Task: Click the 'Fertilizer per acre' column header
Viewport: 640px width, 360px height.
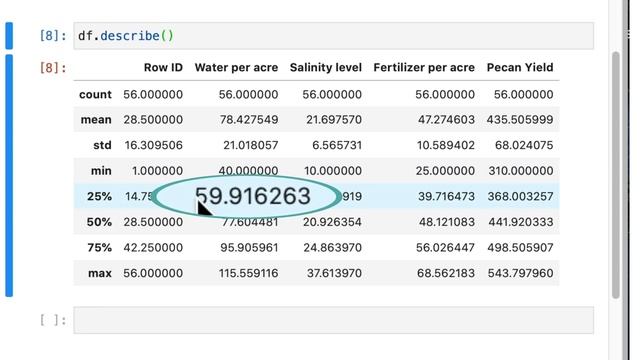Action: pyautogui.click(x=424, y=67)
